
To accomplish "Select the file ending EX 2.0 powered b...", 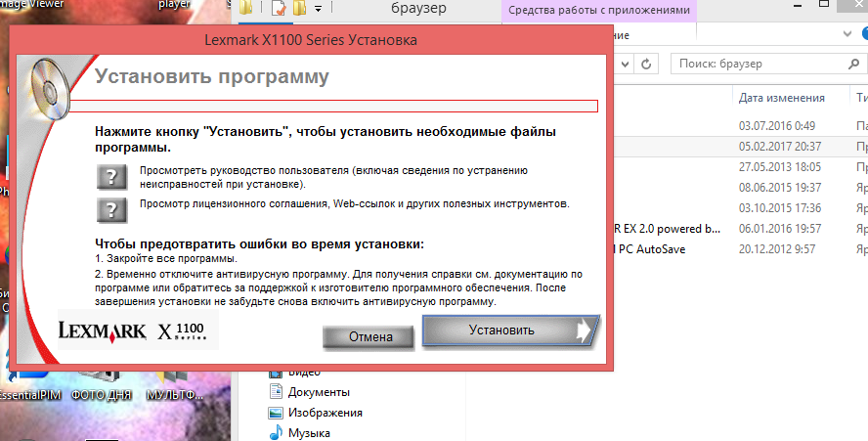I will pos(667,228).
